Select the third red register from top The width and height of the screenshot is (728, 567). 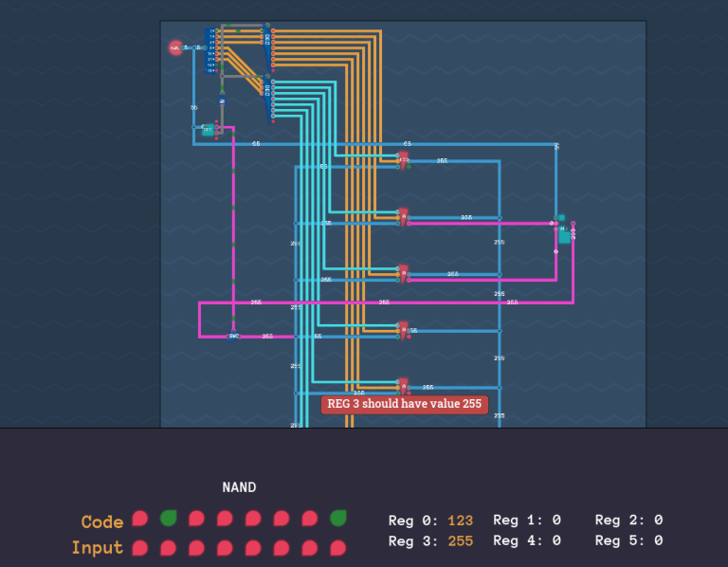(x=403, y=273)
